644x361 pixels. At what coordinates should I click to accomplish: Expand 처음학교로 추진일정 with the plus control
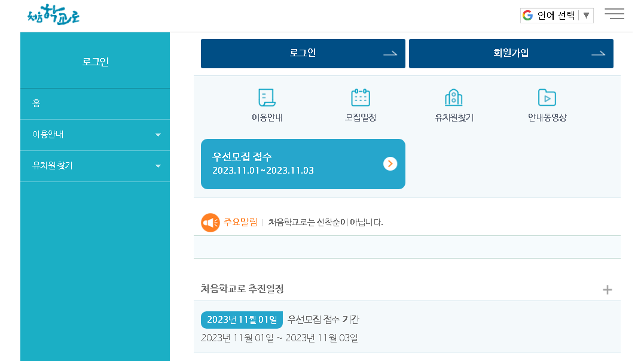(x=608, y=289)
